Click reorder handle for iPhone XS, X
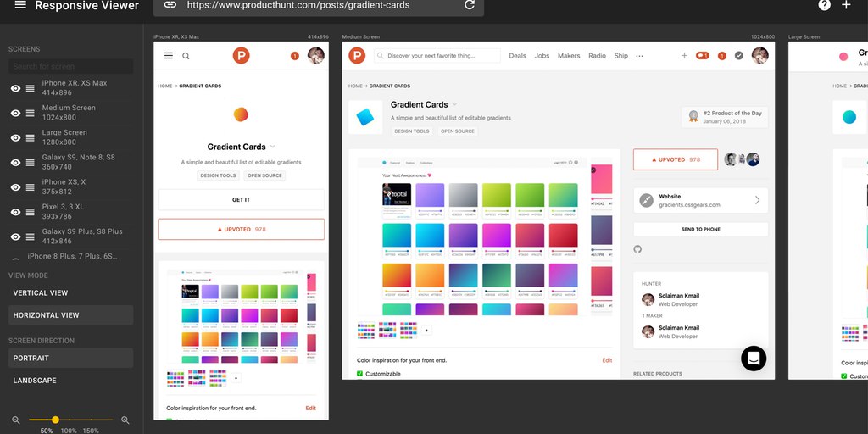 click(x=31, y=187)
